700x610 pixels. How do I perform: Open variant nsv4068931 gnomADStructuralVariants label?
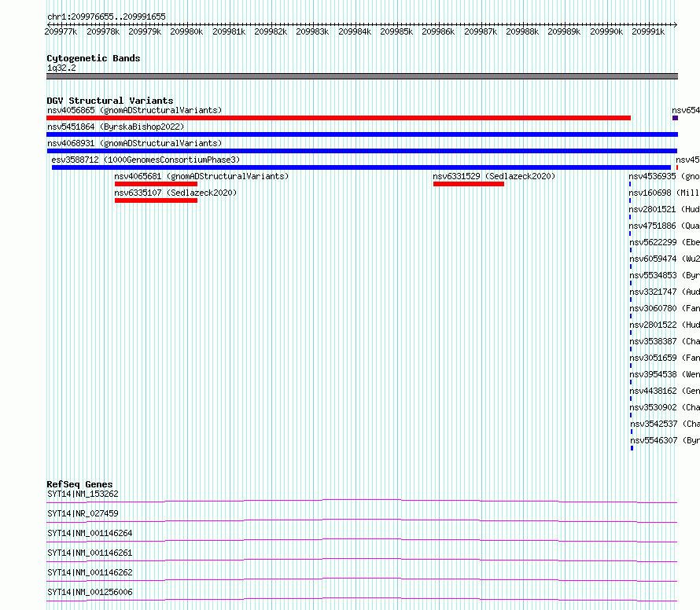(134, 143)
